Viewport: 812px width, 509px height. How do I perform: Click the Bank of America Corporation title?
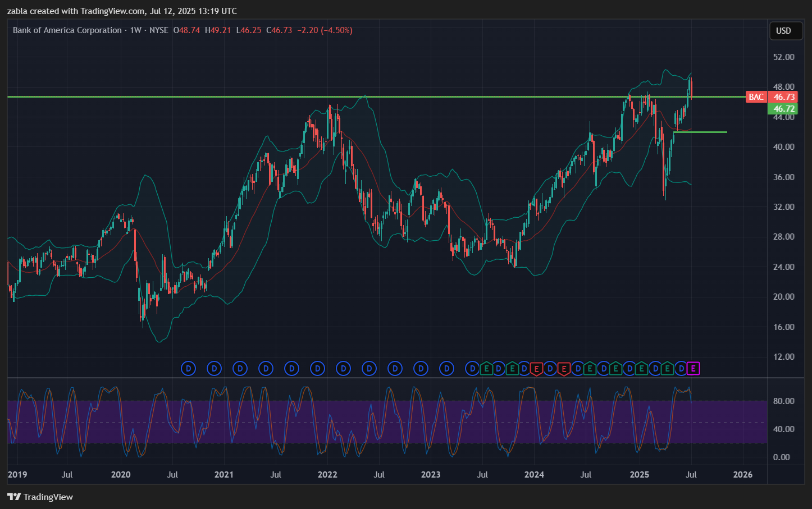click(x=67, y=30)
